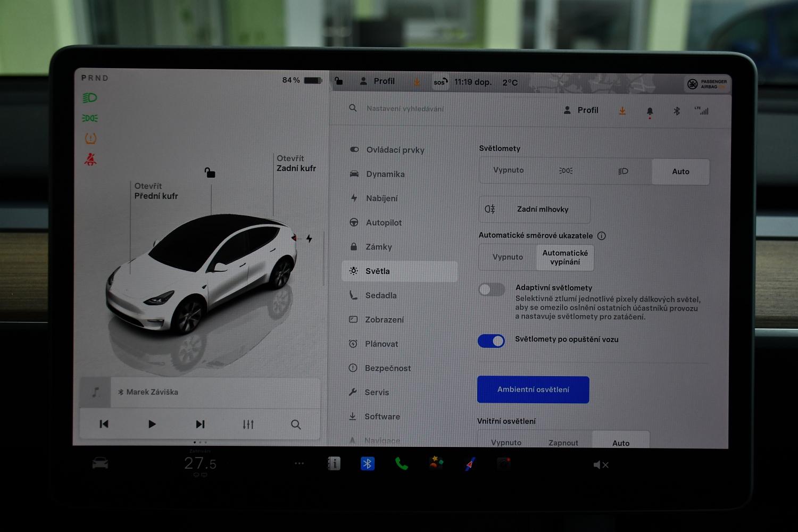
Task: Open the rear trunk via Zadní kufr
Action: tap(296, 163)
